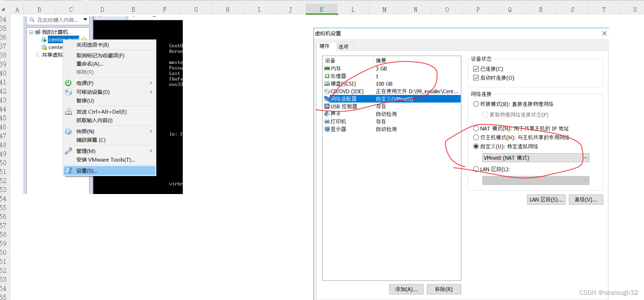644x300 pixels.
Task: Click the hard disk (硬盘 SCSI) icon
Action: 327,84
